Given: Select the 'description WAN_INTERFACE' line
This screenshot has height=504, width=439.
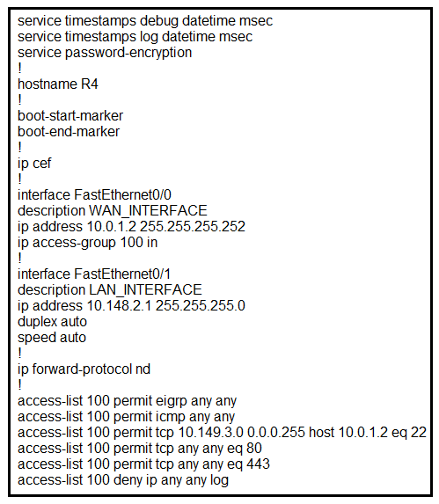Looking at the screenshot, I should (x=113, y=211).
